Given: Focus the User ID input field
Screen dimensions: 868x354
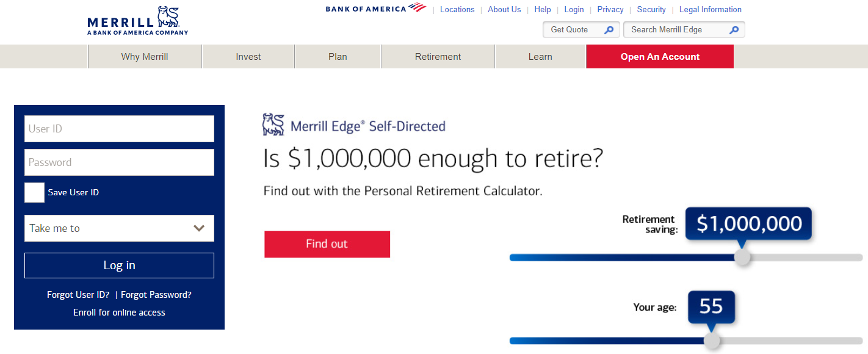Looking at the screenshot, I should (119, 129).
